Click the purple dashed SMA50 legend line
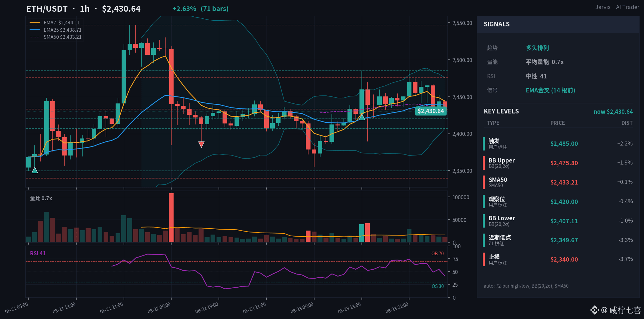The image size is (644, 319). [x=35, y=37]
